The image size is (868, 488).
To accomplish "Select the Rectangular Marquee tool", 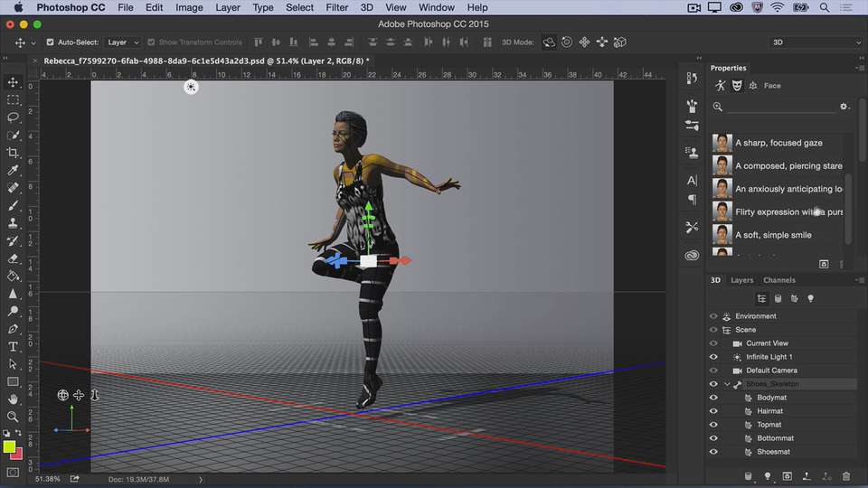I will click(x=13, y=100).
